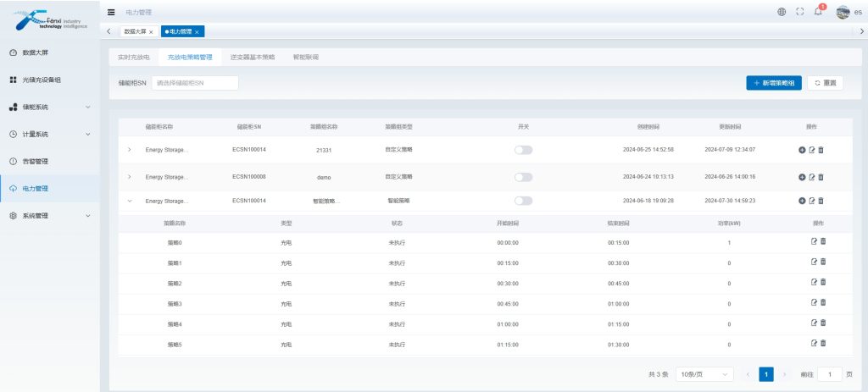Collapse the expanded 智能策略 row
This screenshot has height=392, width=868.
[130, 201]
